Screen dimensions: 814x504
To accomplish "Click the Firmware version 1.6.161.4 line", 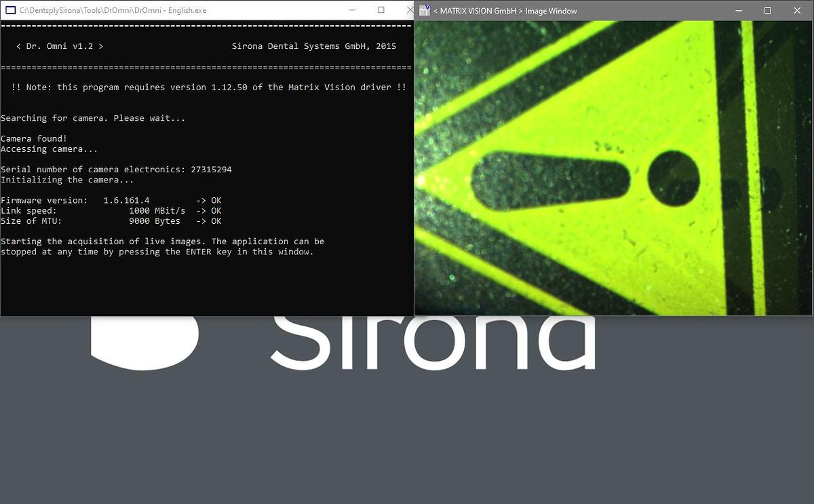I will click(x=111, y=201).
